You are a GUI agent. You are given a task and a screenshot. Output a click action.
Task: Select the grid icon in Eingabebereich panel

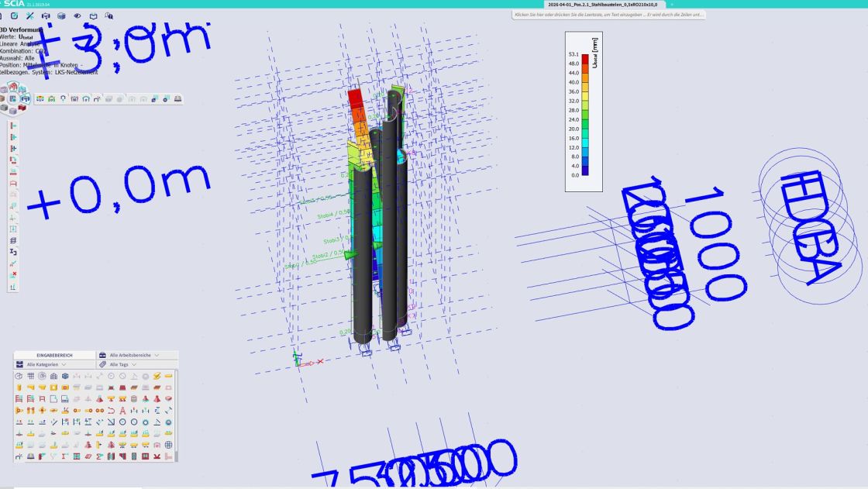[x=30, y=376]
